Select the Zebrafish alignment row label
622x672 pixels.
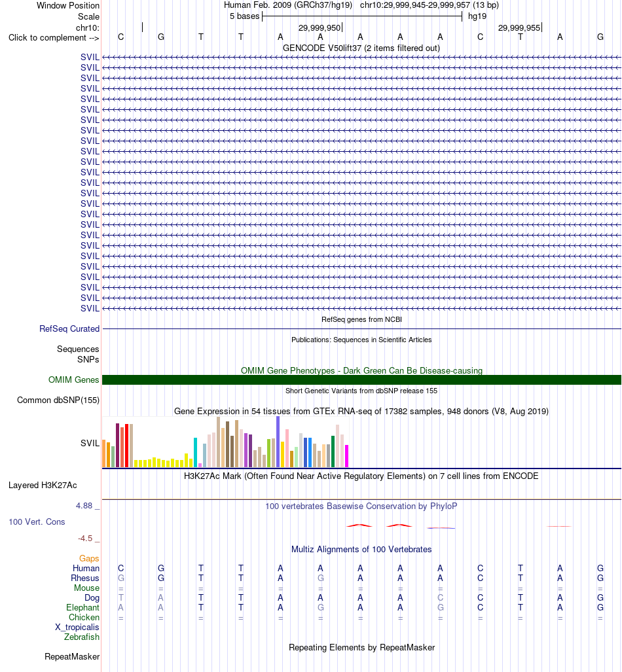tap(81, 637)
